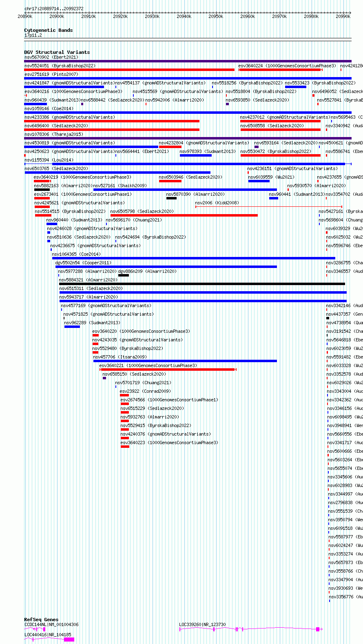
Task: Open nsv5696170 (Chuang2021) label
Action: pos(134,220)
